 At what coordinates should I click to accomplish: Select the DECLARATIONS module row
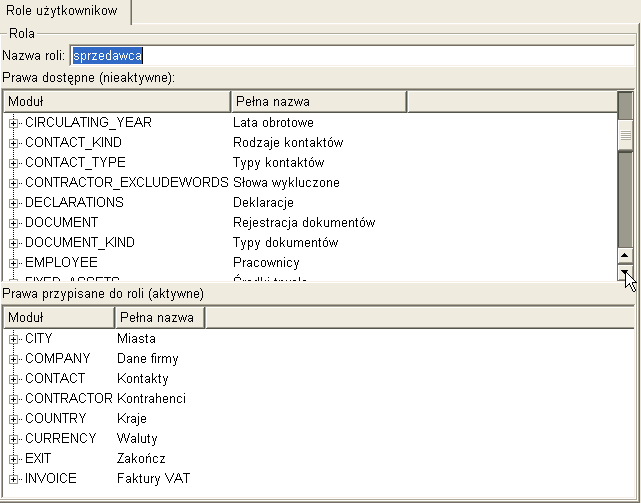(x=74, y=202)
